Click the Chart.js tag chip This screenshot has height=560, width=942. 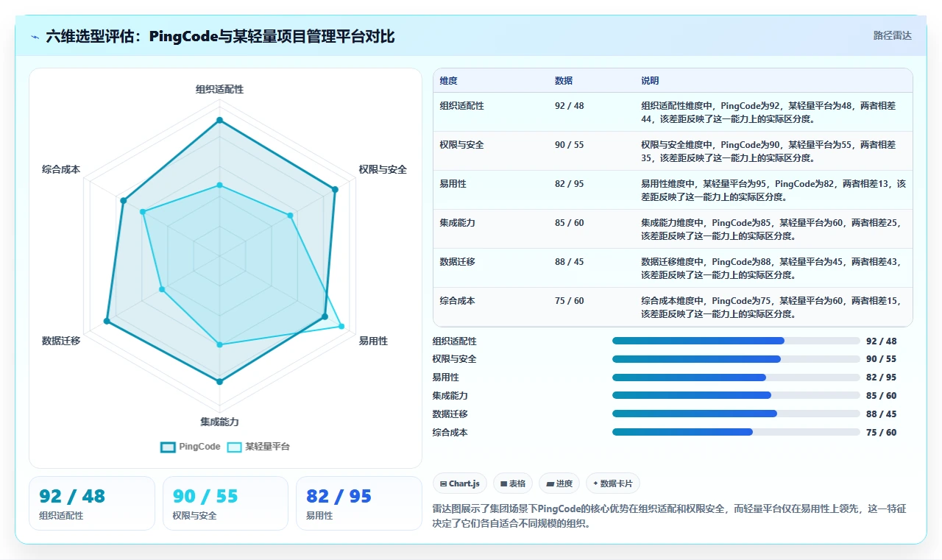[x=459, y=483]
